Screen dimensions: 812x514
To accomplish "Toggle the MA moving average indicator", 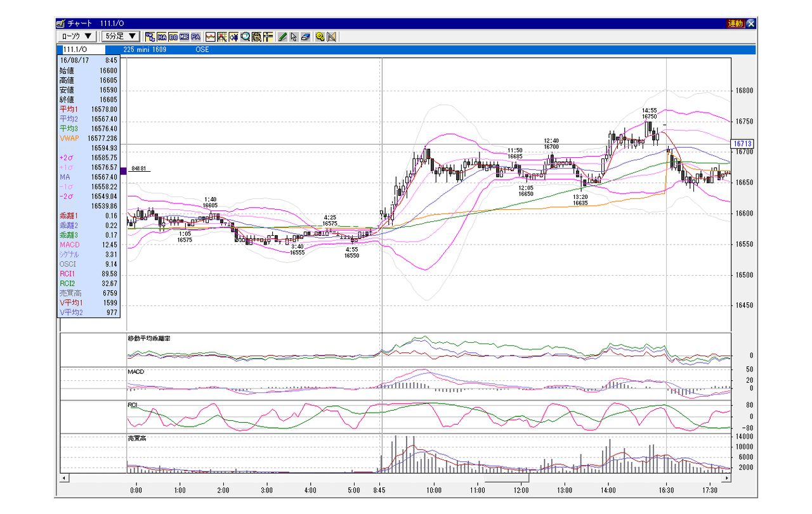I will click(x=162, y=37).
